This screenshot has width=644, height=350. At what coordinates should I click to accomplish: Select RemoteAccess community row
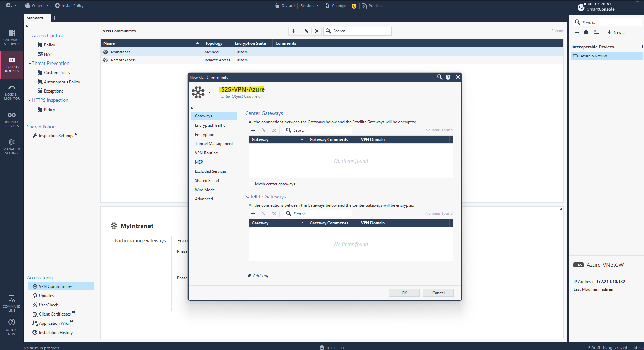pyautogui.click(x=332, y=60)
